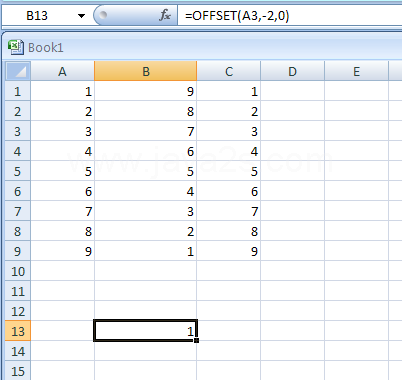The width and height of the screenshot is (402, 380).
Task: Click cell B1 containing 9
Action: [146, 91]
